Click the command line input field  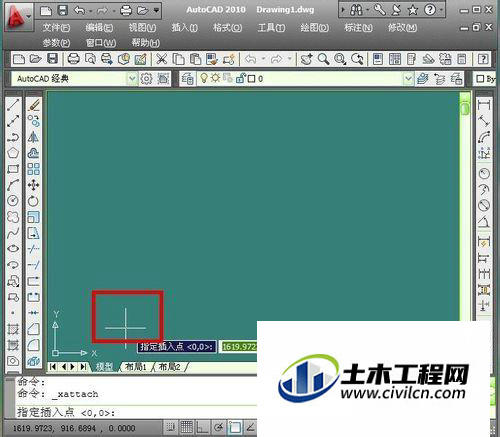137,413
